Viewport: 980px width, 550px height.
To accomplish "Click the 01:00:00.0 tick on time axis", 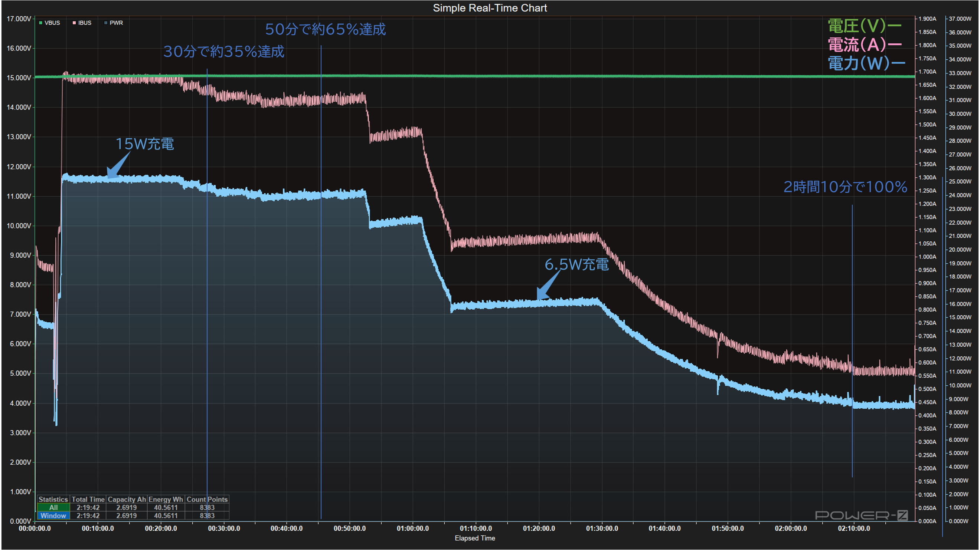I will pos(412,528).
